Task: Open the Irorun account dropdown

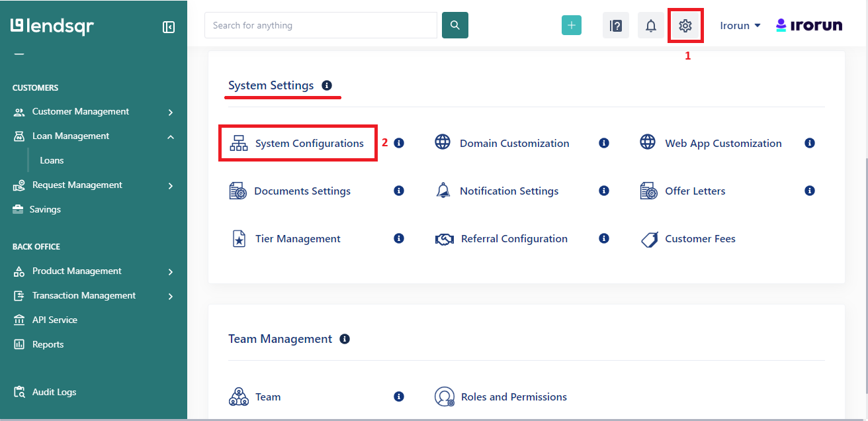Action: pyautogui.click(x=740, y=25)
